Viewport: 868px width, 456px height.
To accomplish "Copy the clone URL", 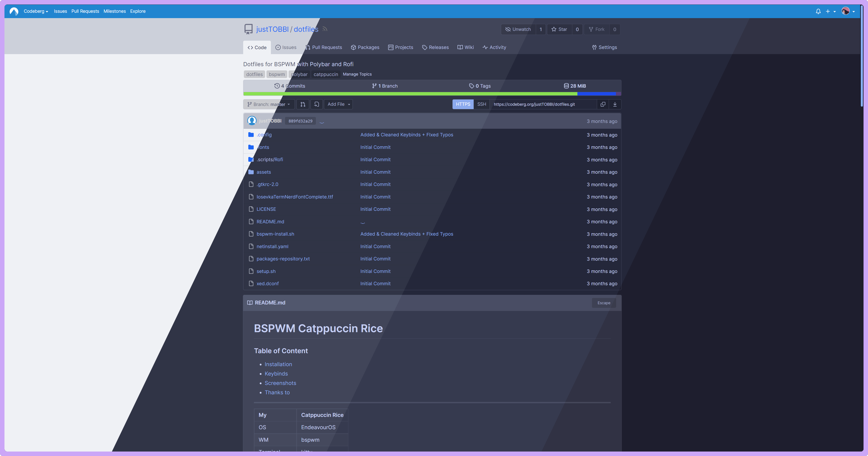I will tap(603, 104).
